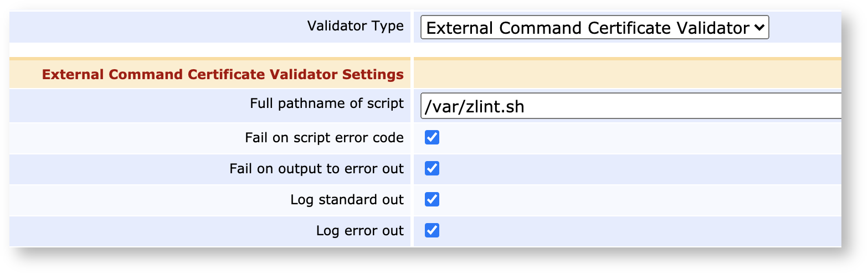Image resolution: width=868 pixels, height=274 pixels.
Task: Click the 'Fail on output to error out' label
Action: click(316, 169)
